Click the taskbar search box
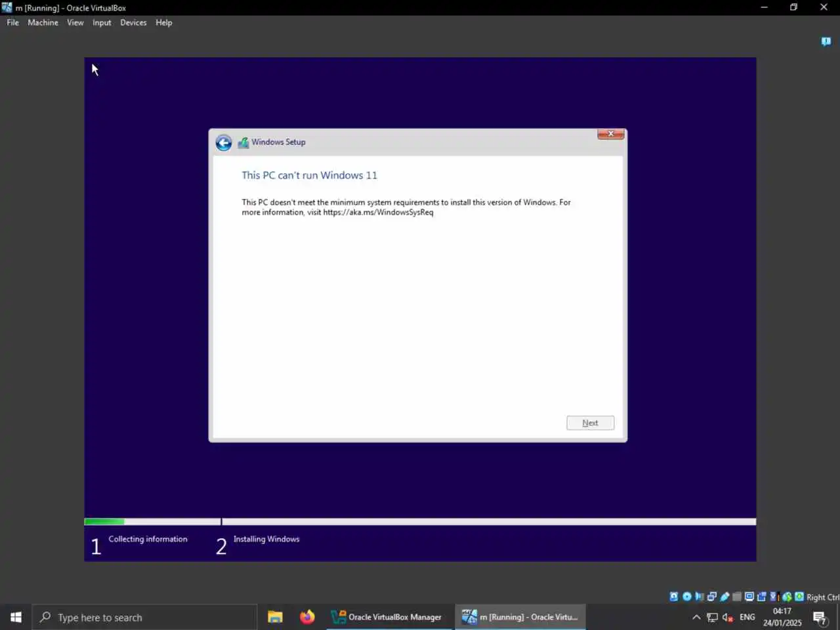The width and height of the screenshot is (840, 630). (x=144, y=617)
